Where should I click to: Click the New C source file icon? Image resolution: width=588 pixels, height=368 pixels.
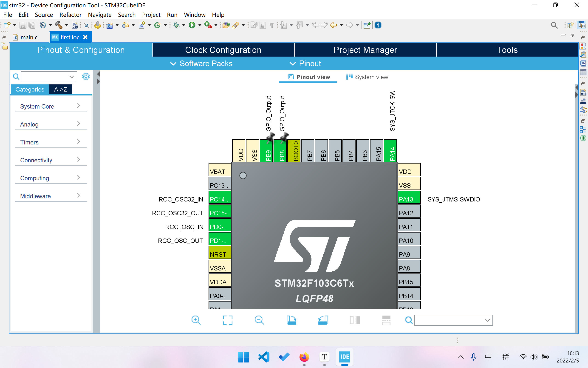click(142, 25)
